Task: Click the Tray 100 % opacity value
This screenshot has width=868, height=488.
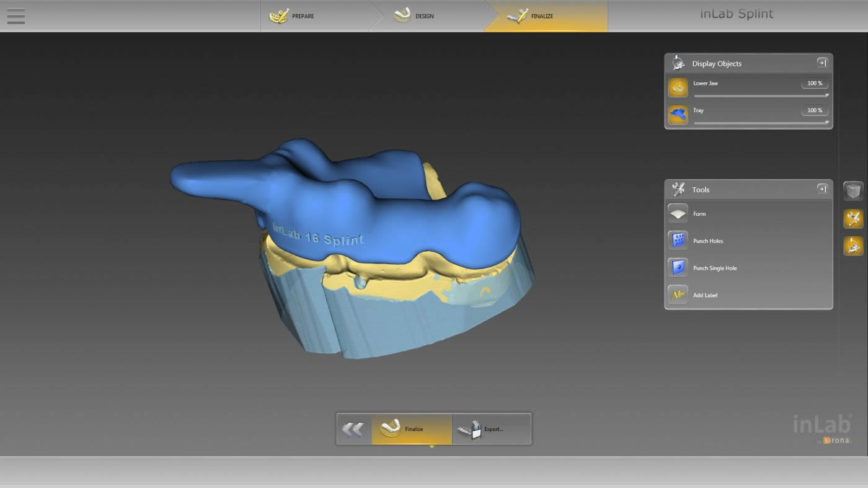Action: (x=815, y=110)
